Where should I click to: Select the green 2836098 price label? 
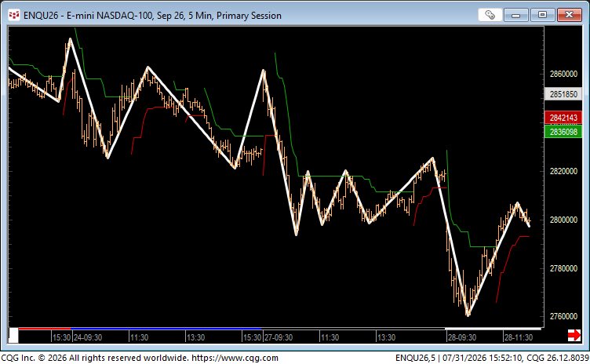click(563, 132)
